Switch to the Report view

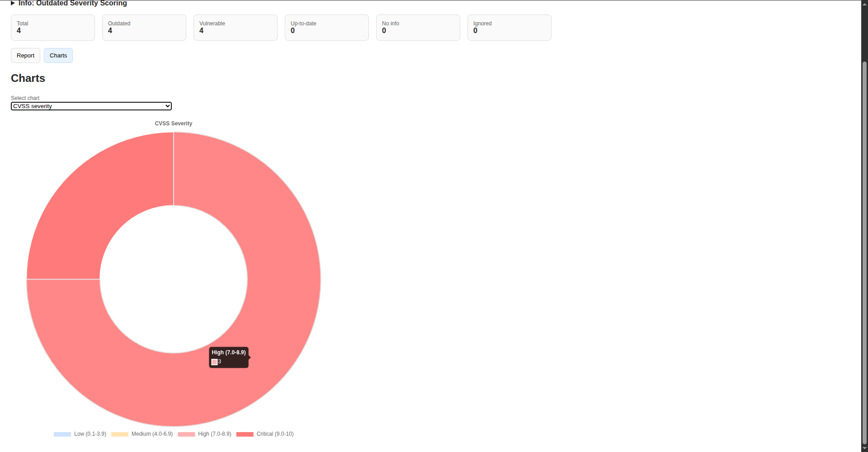click(25, 55)
